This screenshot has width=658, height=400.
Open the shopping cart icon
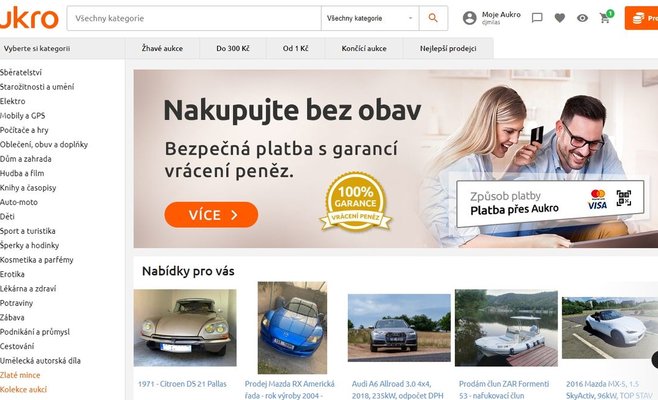605,18
